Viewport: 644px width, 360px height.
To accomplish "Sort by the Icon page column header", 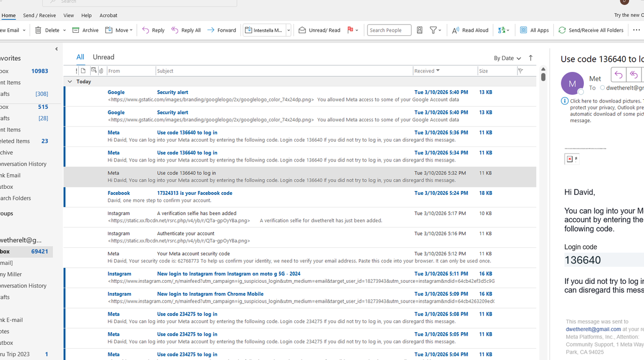I will click(x=83, y=71).
